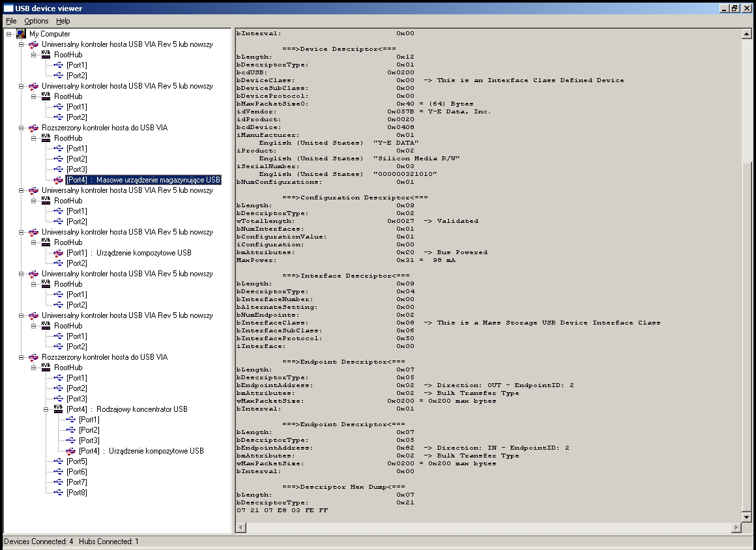756x550 pixels.
Task: Minimize the USB device viewer window
Action: [x=724, y=8]
